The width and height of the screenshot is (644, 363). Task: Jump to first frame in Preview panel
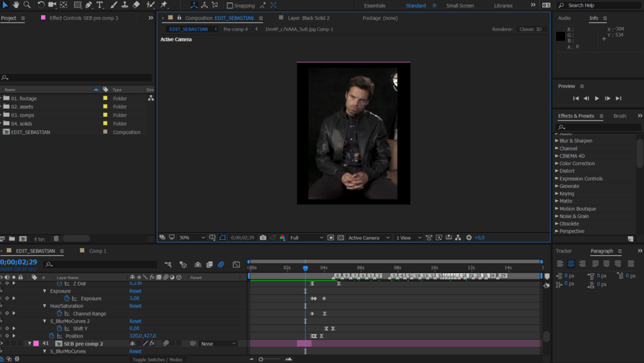coord(576,98)
